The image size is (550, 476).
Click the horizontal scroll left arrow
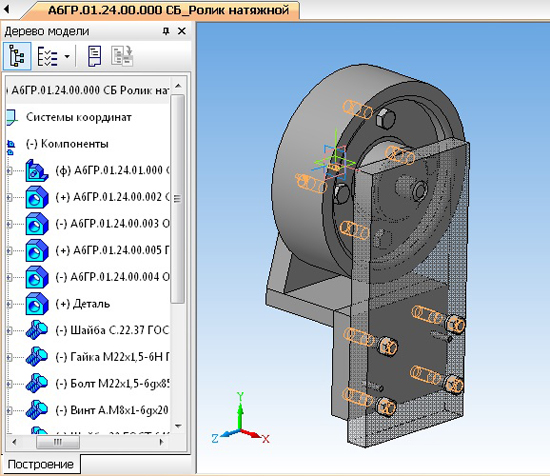tap(14, 442)
